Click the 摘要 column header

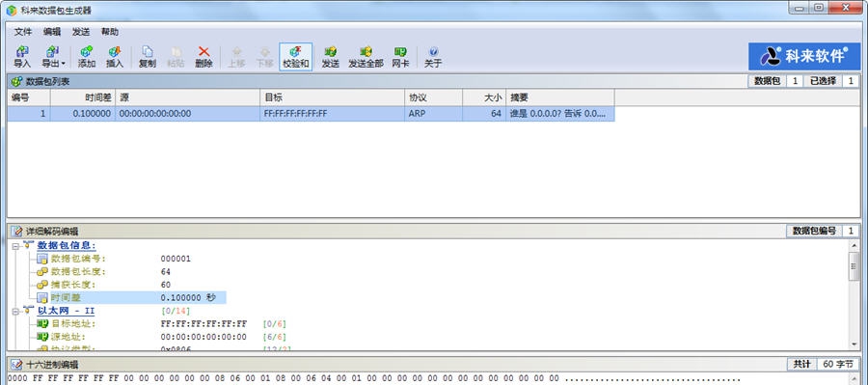[560, 97]
